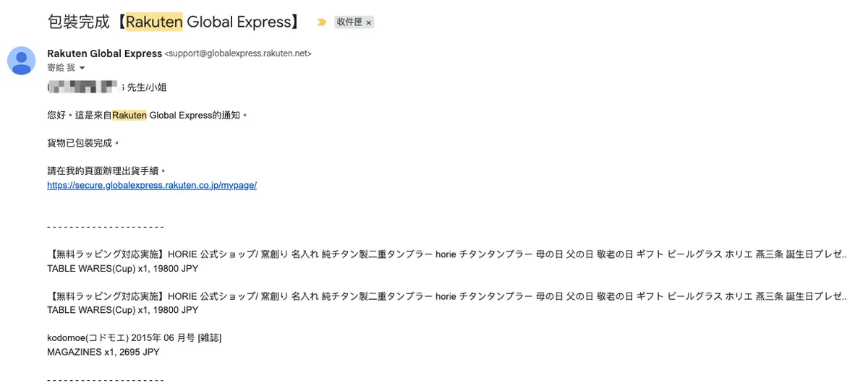Expand recipient details arrow next to 寄給 我

pos(82,68)
